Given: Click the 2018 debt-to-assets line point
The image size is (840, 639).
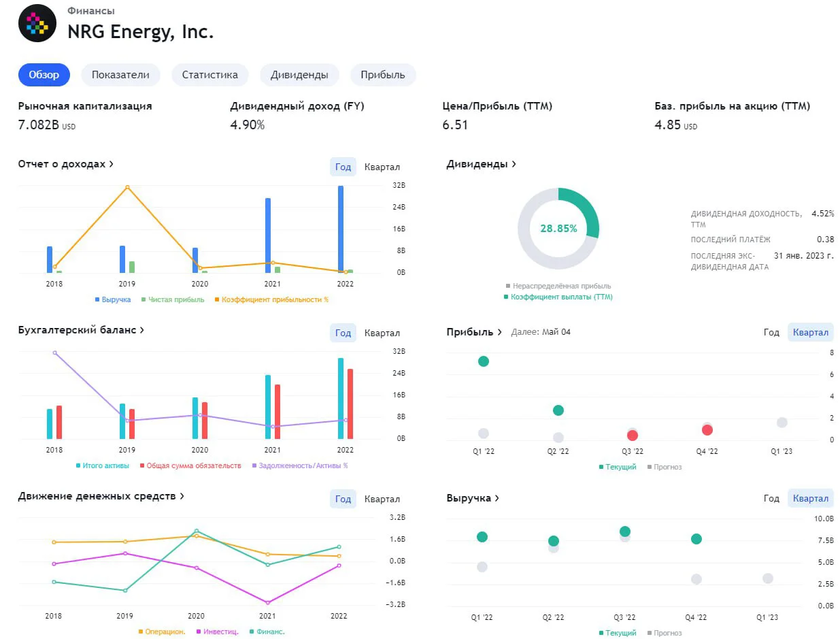Looking at the screenshot, I should (x=54, y=353).
